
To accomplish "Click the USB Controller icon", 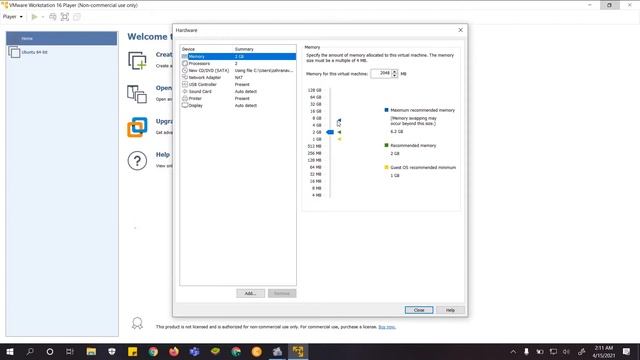I will pyautogui.click(x=185, y=84).
